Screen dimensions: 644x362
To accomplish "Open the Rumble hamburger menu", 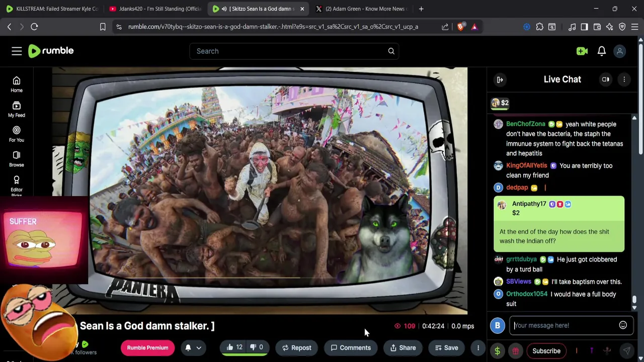I will (x=17, y=51).
